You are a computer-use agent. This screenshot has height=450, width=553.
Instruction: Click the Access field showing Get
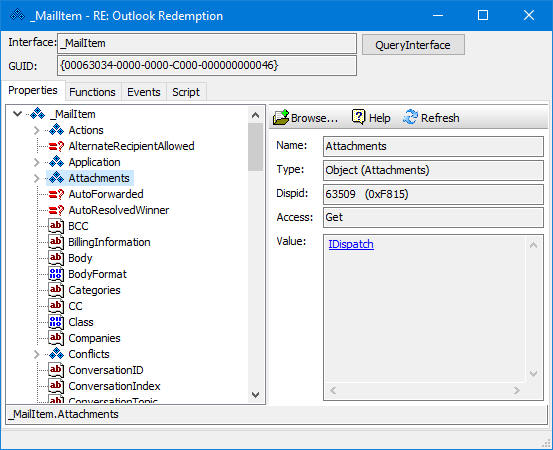click(x=433, y=217)
